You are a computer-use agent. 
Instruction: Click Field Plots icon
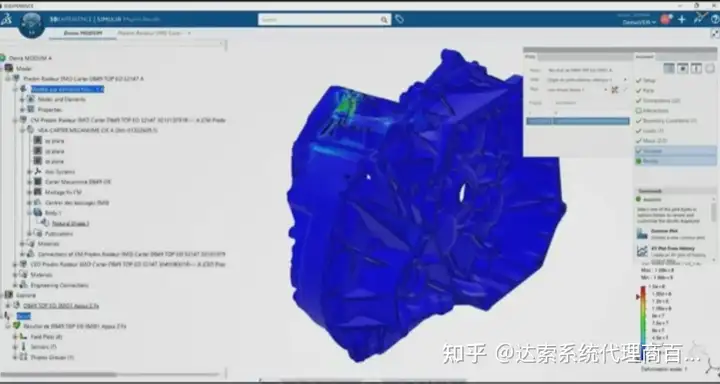click(23, 337)
